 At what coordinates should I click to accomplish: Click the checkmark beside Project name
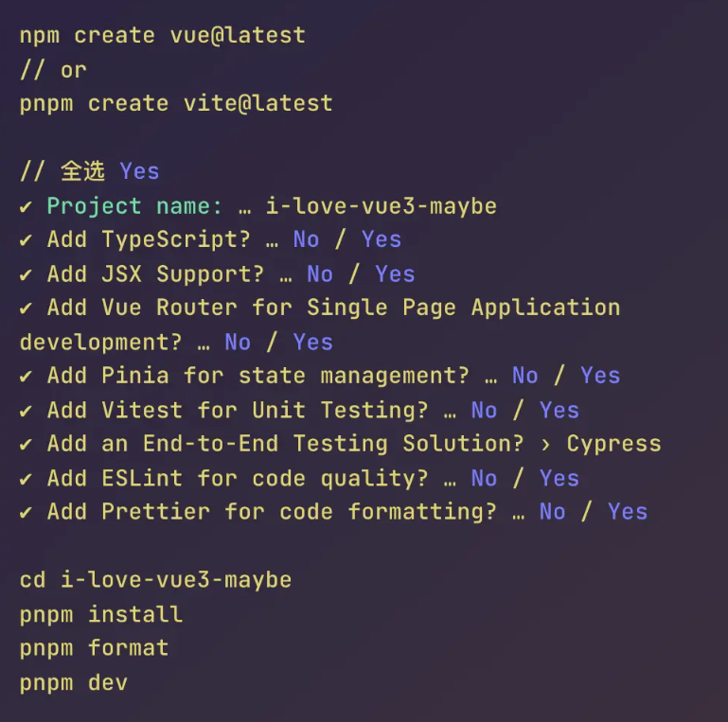coord(26,206)
